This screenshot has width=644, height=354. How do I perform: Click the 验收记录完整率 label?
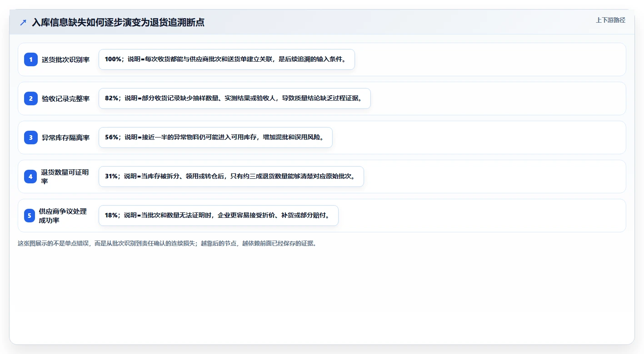click(x=66, y=98)
